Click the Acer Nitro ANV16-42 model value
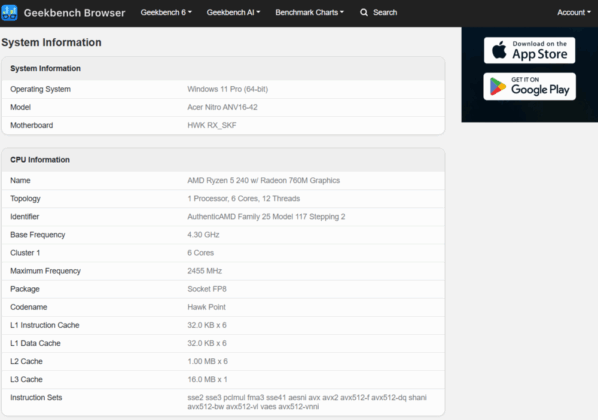The height and width of the screenshot is (420, 598). tap(222, 107)
